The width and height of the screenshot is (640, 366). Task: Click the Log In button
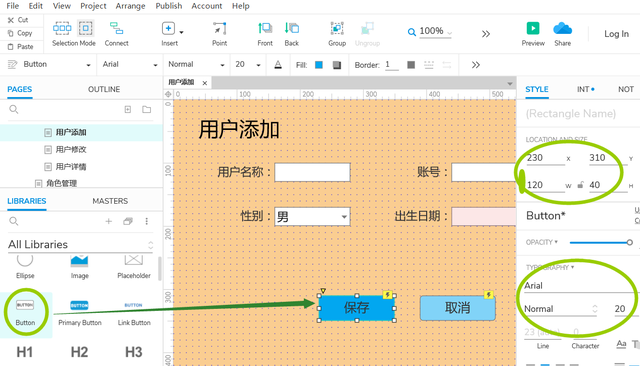(x=616, y=34)
